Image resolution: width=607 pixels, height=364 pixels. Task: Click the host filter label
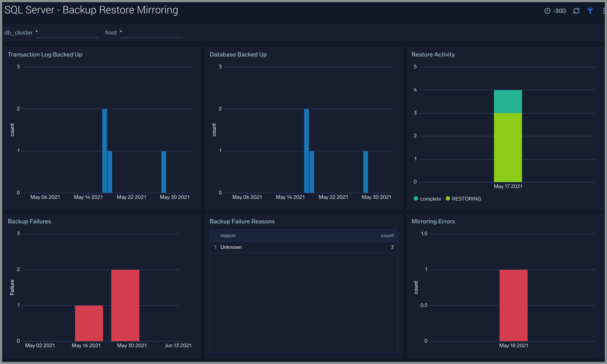point(111,33)
